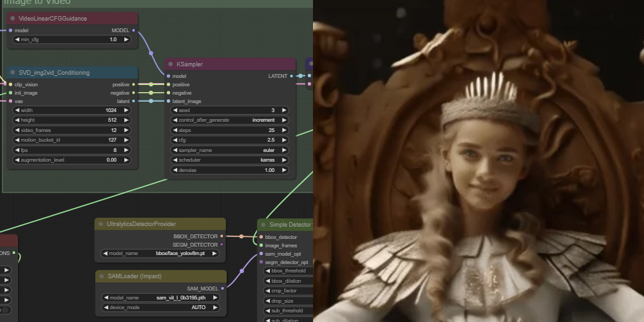Image resolution: width=644 pixels, height=322 pixels.
Task: Increase KSampler steps with the right arrow
Action: 284,130
